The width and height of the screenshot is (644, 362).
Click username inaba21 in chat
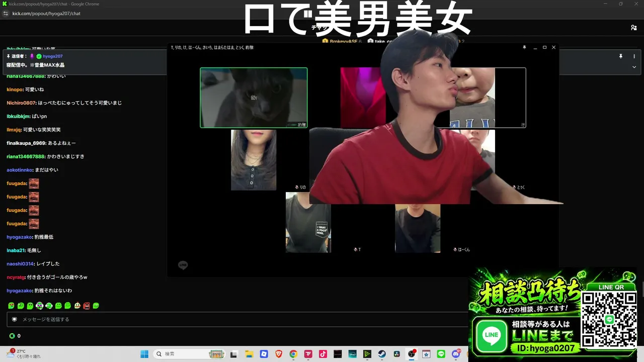point(16,250)
